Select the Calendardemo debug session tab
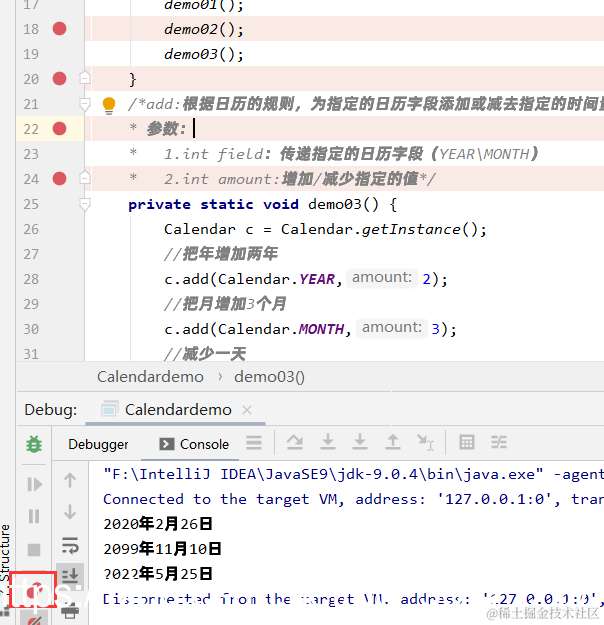 (x=178, y=410)
